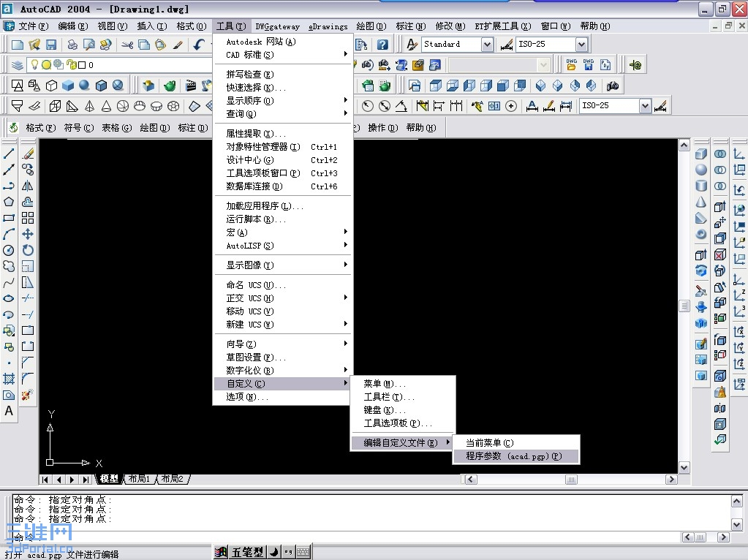This screenshot has width=748, height=560.
Task: Switch to the 模型 model tab
Action: 109,478
